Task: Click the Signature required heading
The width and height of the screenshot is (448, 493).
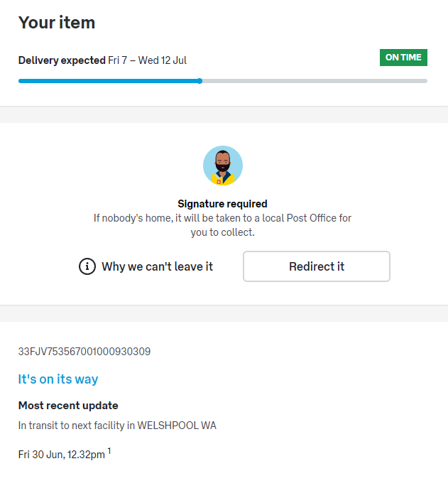Action: tap(222, 204)
